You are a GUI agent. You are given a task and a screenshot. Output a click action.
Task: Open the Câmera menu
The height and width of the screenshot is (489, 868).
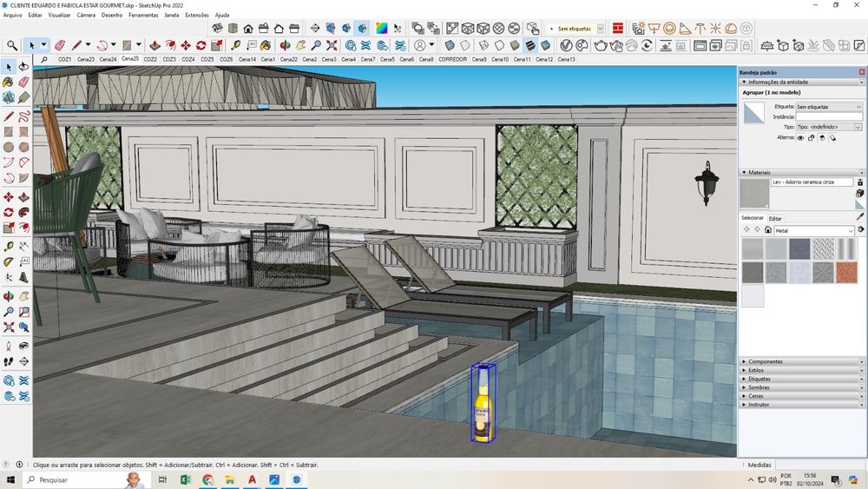[x=86, y=15]
